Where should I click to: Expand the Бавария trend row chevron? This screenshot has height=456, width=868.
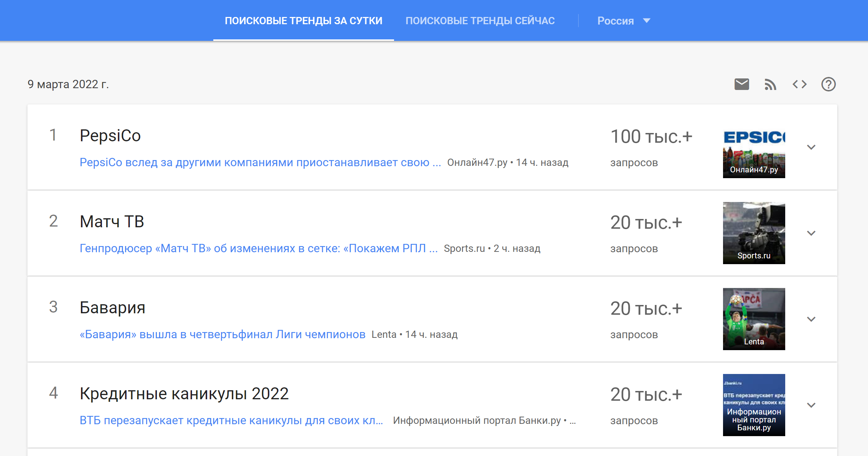click(811, 319)
